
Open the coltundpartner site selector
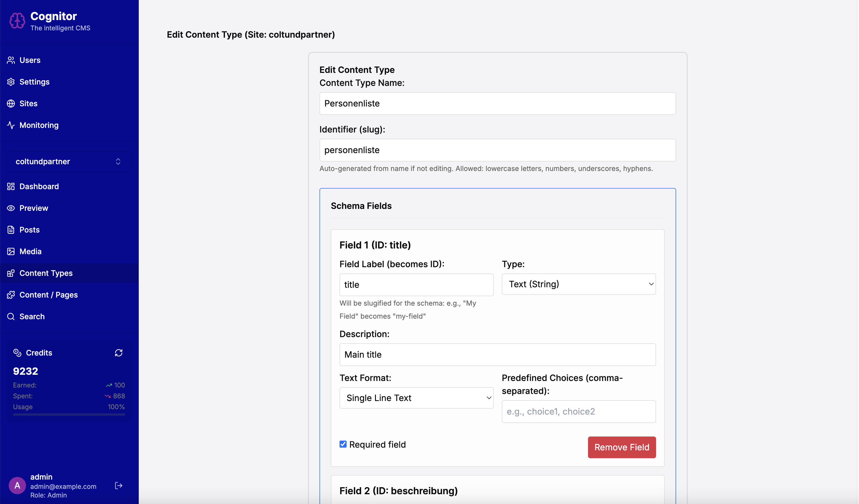[x=68, y=161]
